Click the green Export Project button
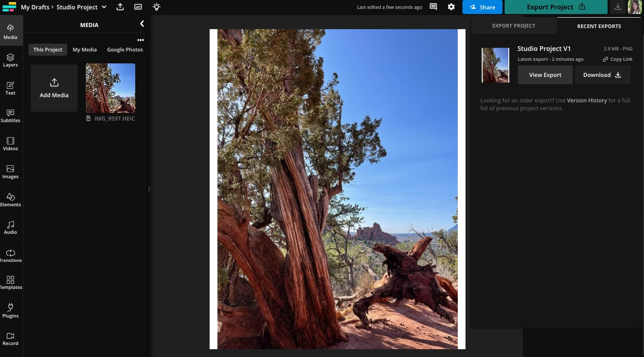 [556, 7]
